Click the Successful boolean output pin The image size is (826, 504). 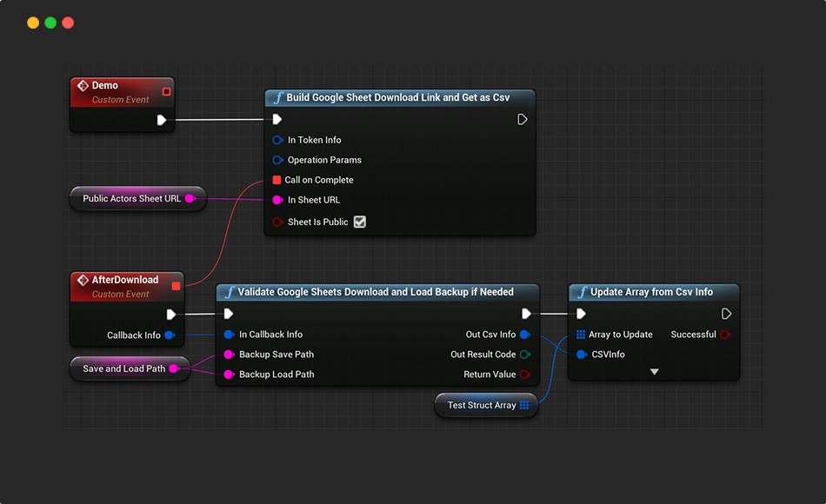pos(725,335)
